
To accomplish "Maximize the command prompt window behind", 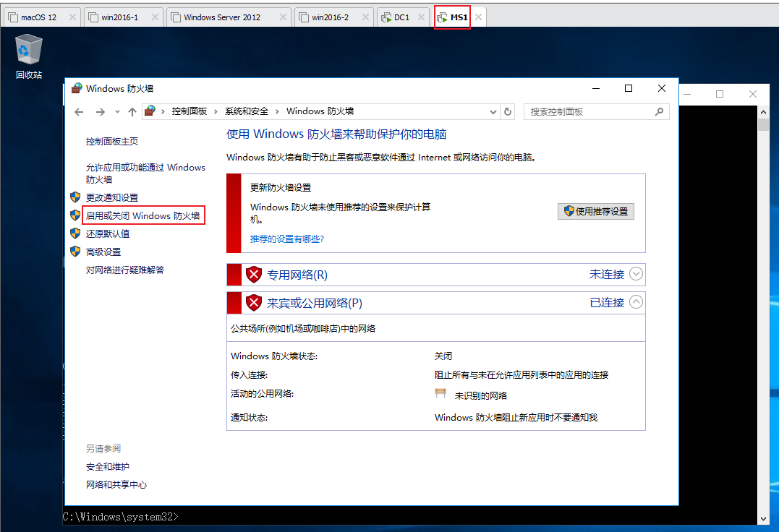I will pyautogui.click(x=720, y=94).
